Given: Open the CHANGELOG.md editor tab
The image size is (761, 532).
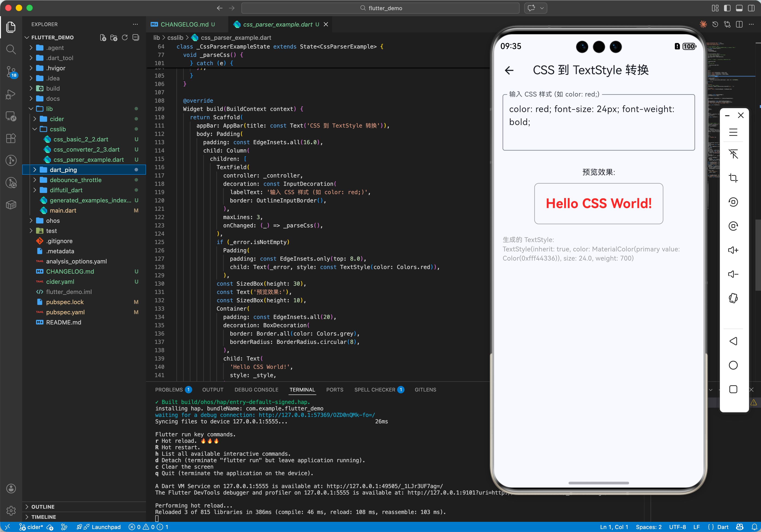Looking at the screenshot, I should pyautogui.click(x=184, y=24).
